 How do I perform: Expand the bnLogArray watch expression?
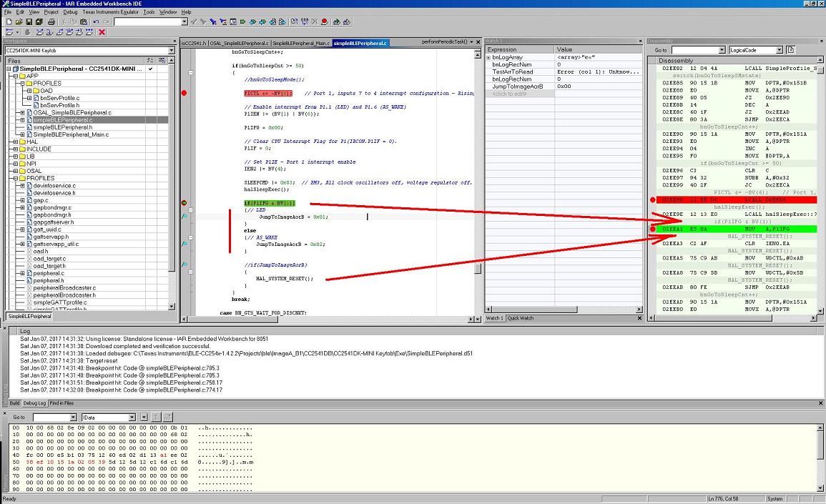[488, 57]
